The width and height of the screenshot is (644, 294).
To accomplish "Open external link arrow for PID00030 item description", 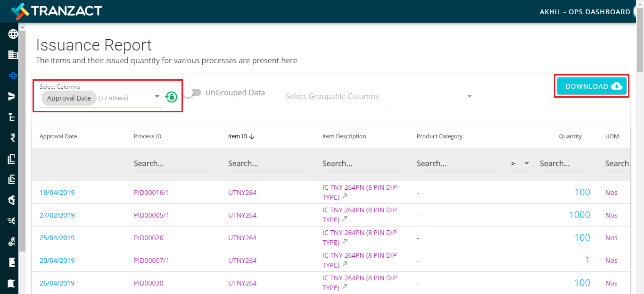I will coord(345,287).
